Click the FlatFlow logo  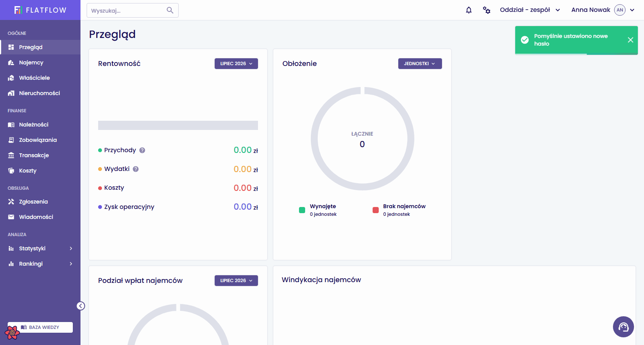(x=40, y=10)
